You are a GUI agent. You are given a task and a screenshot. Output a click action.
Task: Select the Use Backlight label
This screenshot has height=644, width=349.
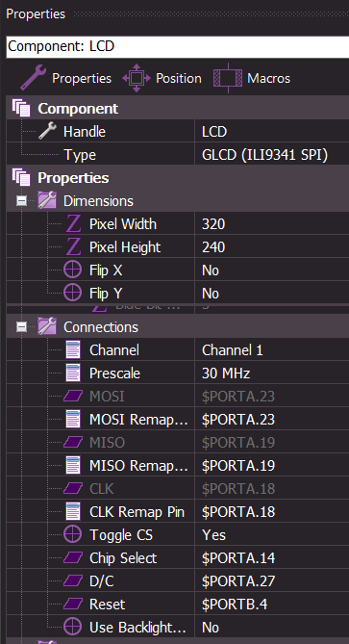pos(137,628)
